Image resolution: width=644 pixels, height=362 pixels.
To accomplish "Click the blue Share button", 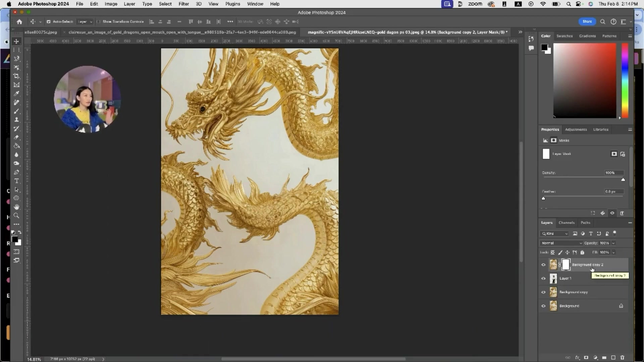I will [x=587, y=21].
